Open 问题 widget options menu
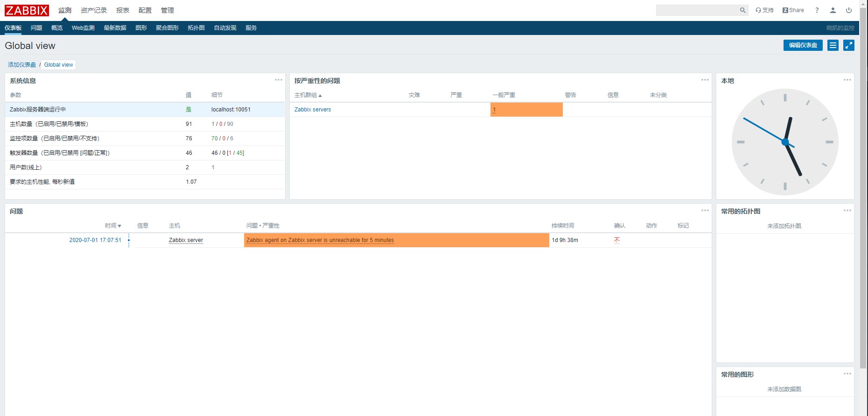The height and width of the screenshot is (416, 868). pyautogui.click(x=705, y=210)
